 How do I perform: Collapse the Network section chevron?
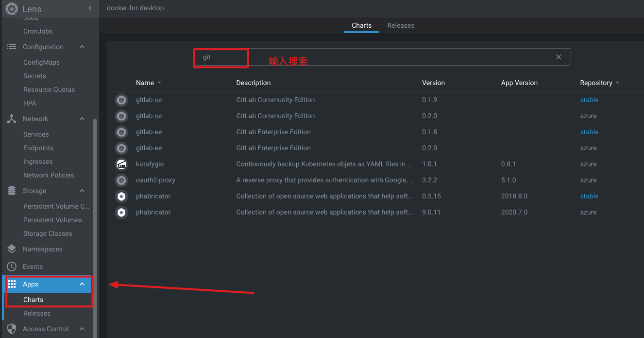[82, 119]
